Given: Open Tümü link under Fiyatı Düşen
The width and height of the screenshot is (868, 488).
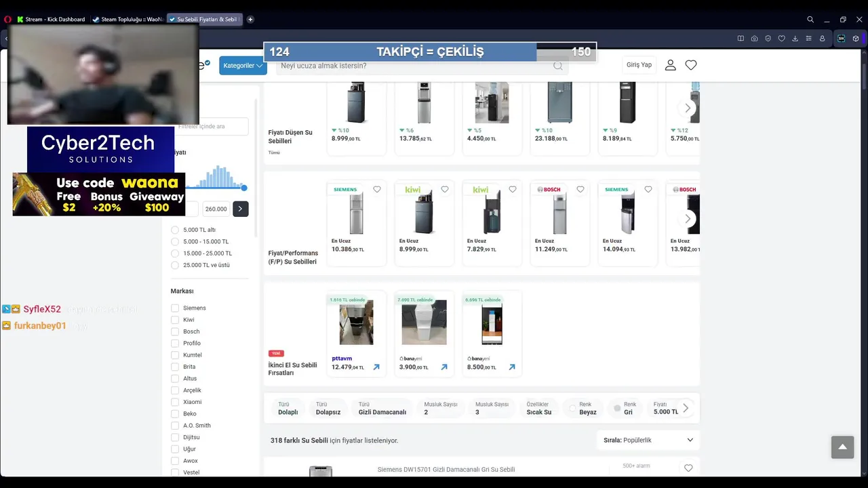Looking at the screenshot, I should coord(274,152).
